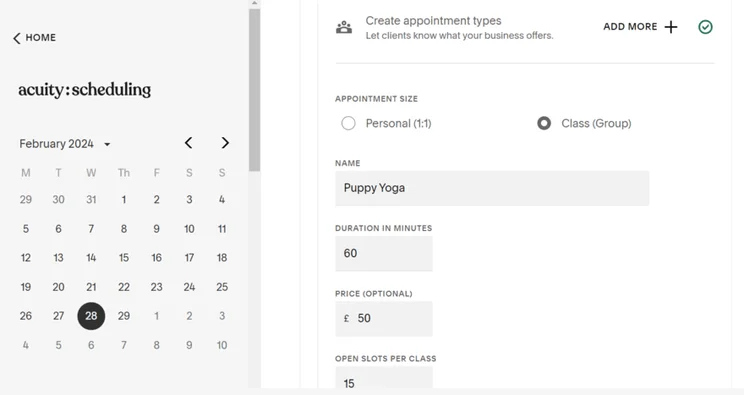Image resolution: width=744 pixels, height=395 pixels.
Task: Select February 25 in the calendar
Action: pyautogui.click(x=222, y=287)
